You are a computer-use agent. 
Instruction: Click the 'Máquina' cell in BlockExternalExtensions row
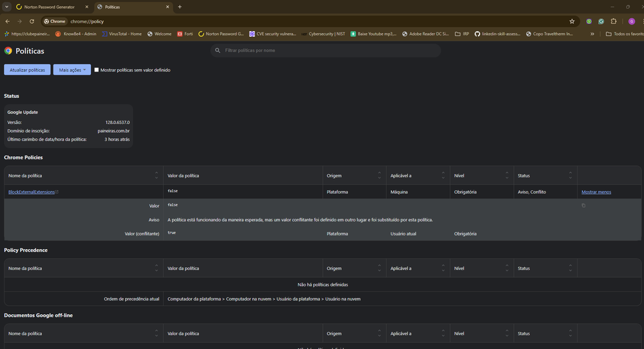point(399,192)
